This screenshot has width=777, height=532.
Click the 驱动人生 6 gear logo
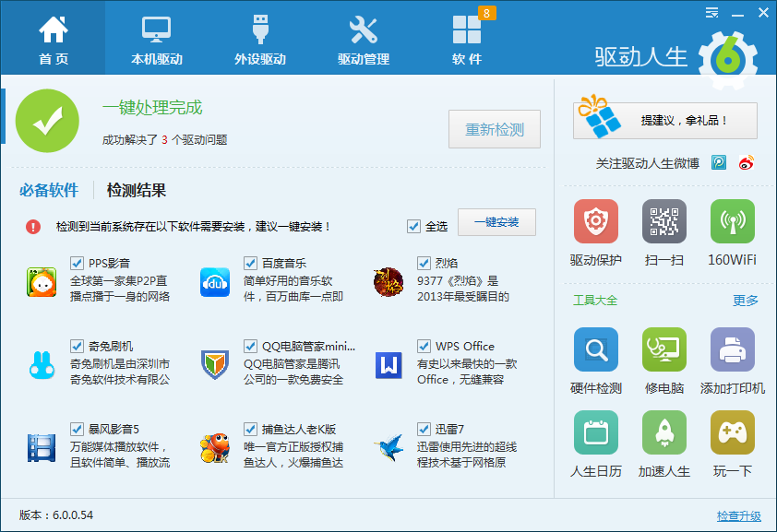[x=728, y=60]
